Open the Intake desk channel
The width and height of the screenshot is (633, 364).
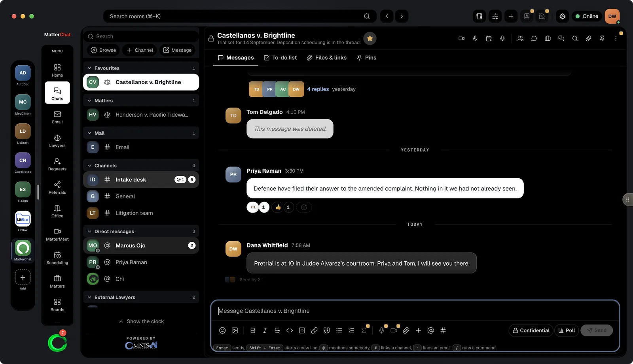(141, 180)
